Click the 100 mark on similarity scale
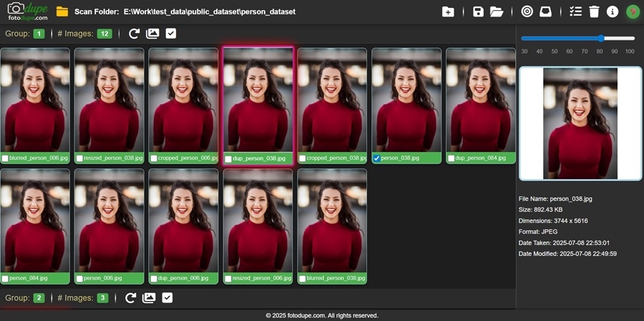 630,52
